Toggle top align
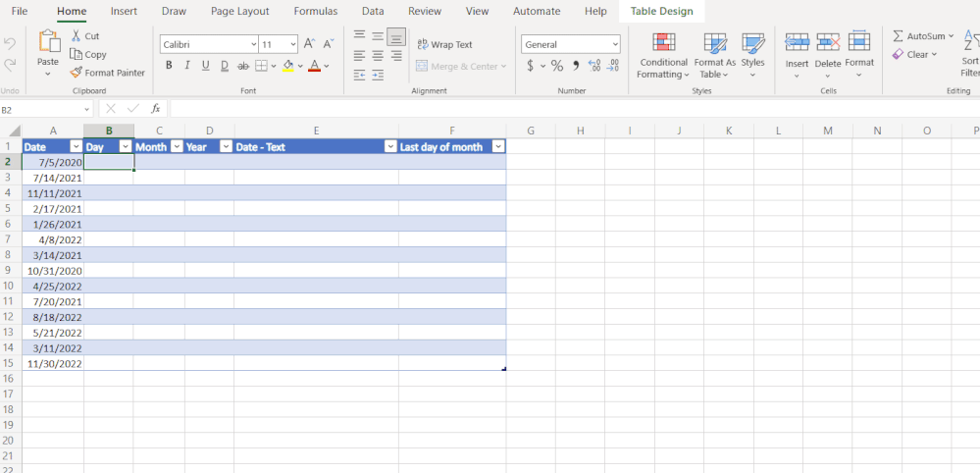The height and width of the screenshot is (473, 980). [x=359, y=35]
